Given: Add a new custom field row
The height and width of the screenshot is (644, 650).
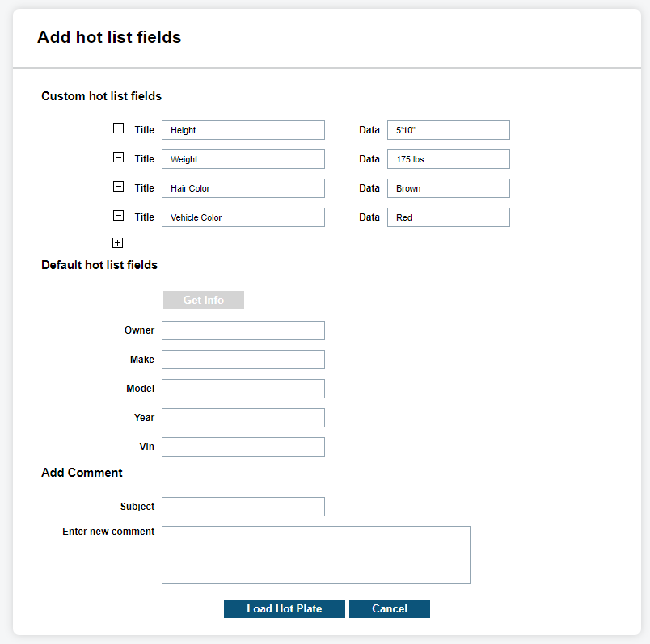Looking at the screenshot, I should [x=118, y=242].
